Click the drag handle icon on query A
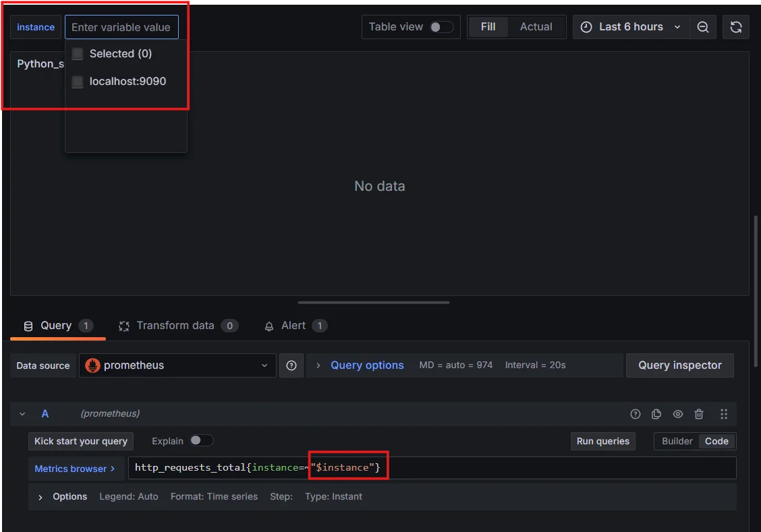761x532 pixels. pyautogui.click(x=724, y=414)
